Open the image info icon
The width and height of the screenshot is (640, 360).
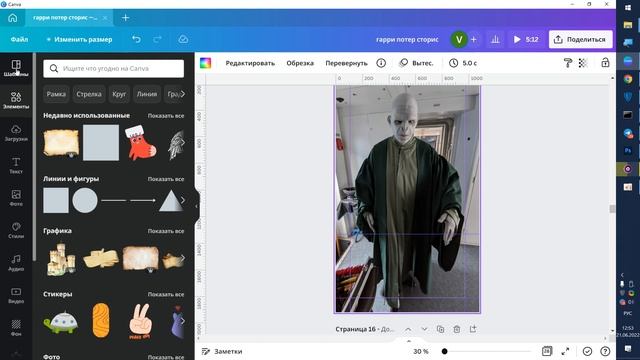tap(381, 63)
